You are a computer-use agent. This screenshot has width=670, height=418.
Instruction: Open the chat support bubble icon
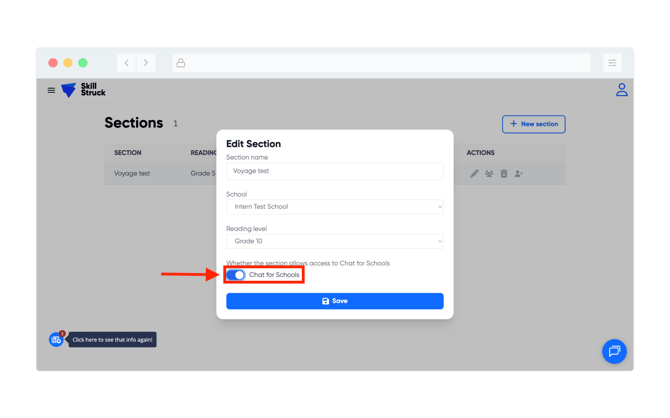coord(614,351)
